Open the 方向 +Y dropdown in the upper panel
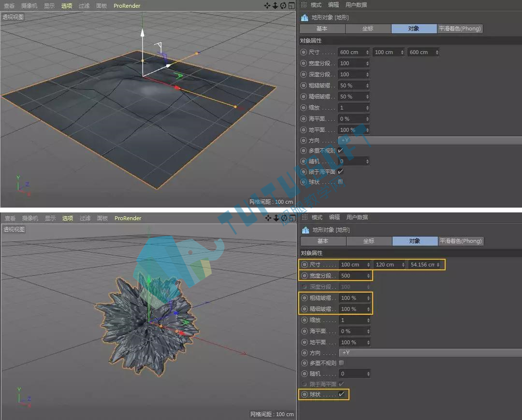Screen dimensions: 522x420 click(430, 140)
